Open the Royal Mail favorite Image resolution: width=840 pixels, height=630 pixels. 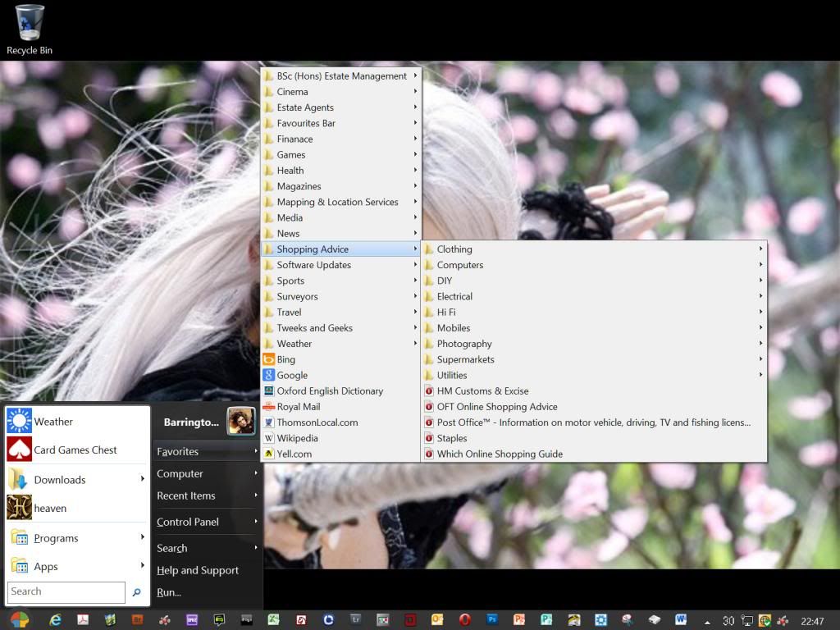(x=341, y=407)
